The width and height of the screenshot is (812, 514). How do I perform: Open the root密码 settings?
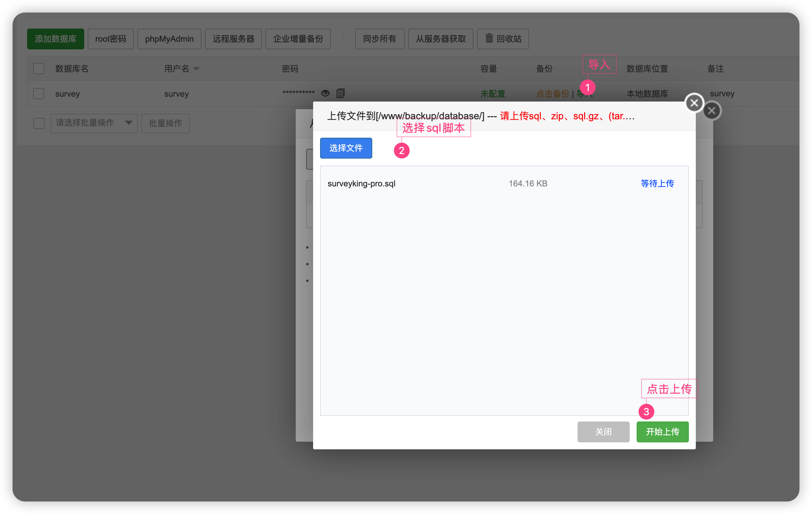click(111, 39)
